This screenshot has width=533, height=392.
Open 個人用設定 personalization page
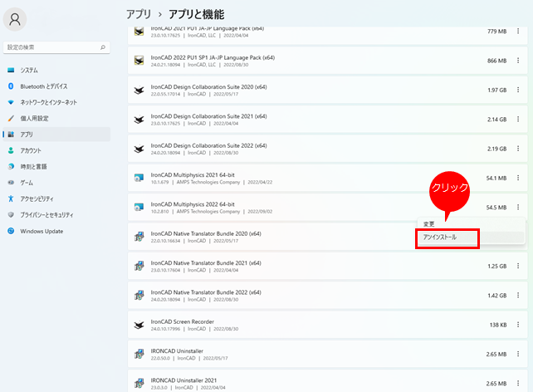click(34, 118)
